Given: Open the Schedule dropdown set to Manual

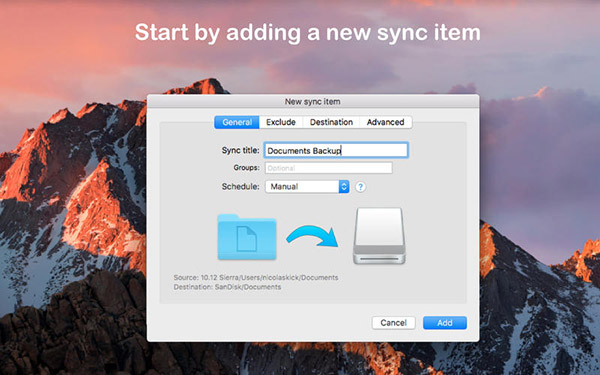Looking at the screenshot, I should coord(307,187).
